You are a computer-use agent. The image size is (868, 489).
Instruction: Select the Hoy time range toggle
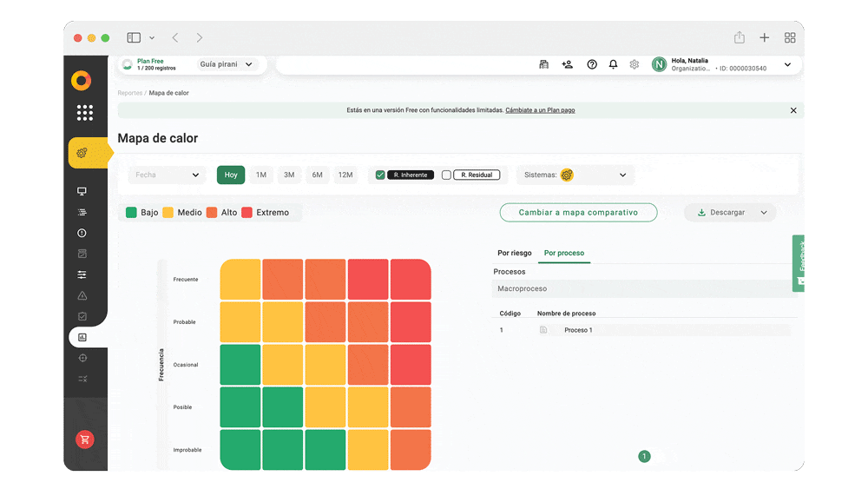[231, 175]
